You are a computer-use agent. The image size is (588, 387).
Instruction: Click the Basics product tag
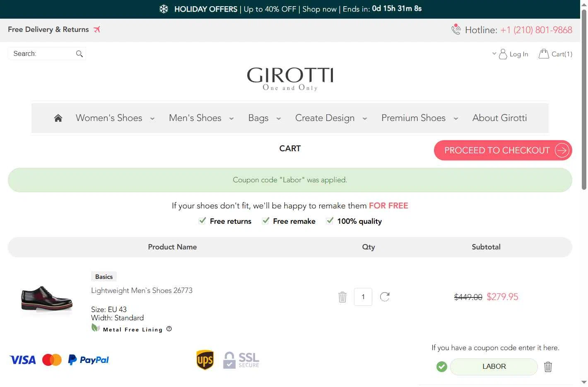[x=104, y=276]
